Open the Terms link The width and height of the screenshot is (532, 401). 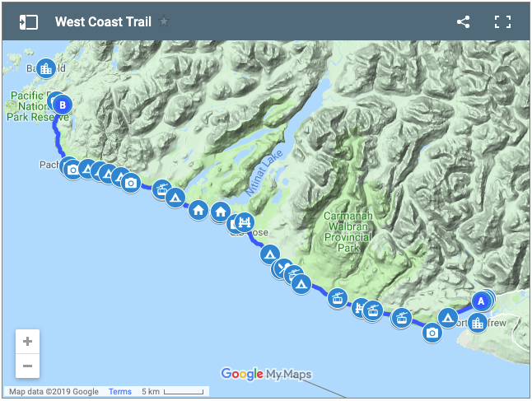point(119,392)
